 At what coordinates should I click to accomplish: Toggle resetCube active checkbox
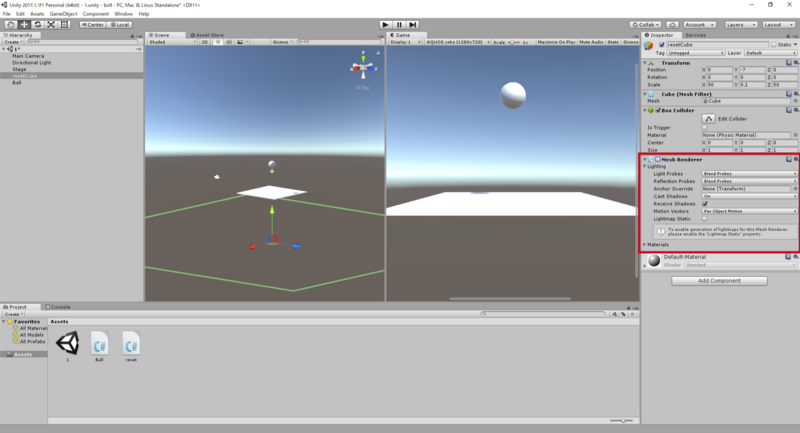coord(662,45)
